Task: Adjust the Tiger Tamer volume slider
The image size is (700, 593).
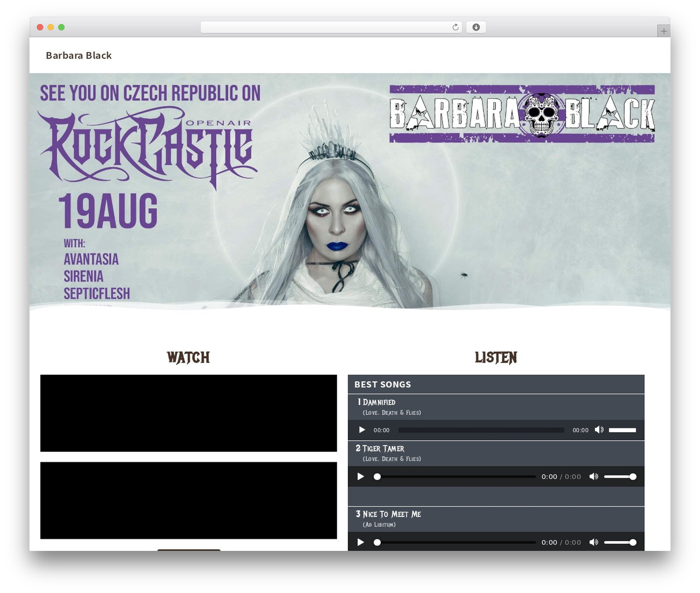Action: click(x=620, y=476)
